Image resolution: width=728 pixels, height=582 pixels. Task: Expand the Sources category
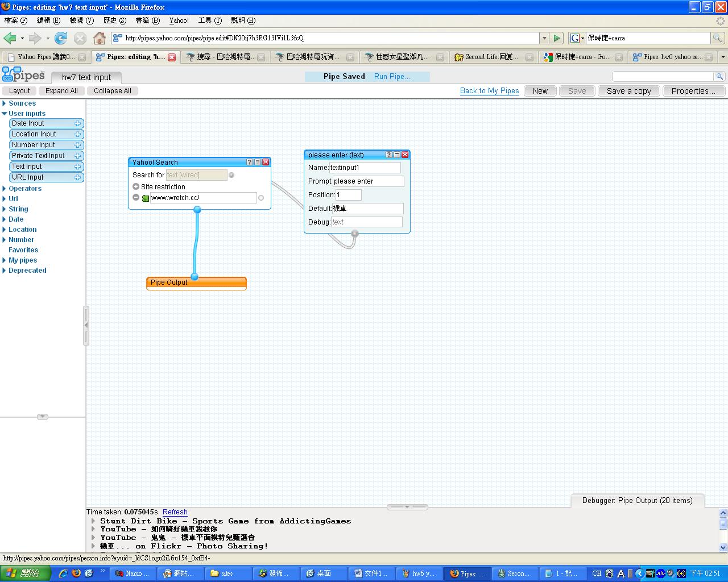[x=4, y=103]
